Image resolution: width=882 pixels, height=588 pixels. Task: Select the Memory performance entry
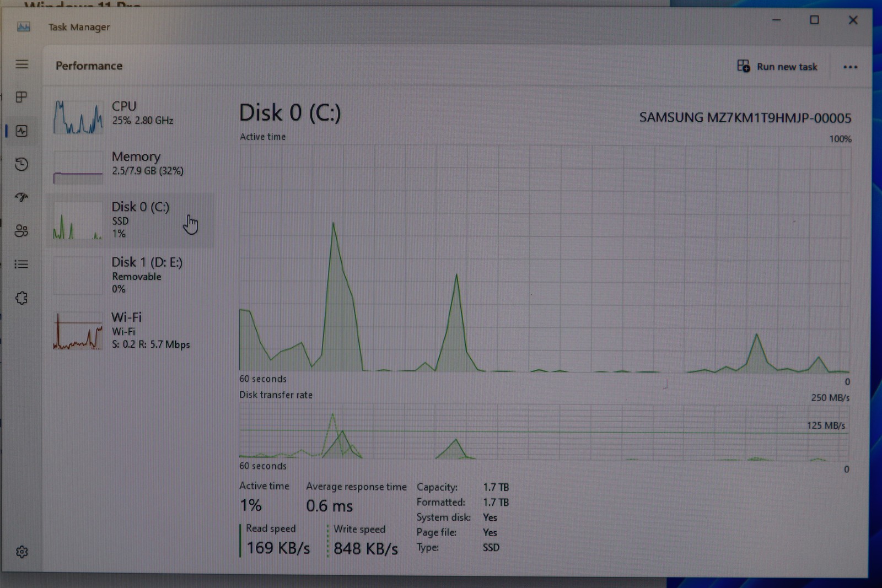130,166
